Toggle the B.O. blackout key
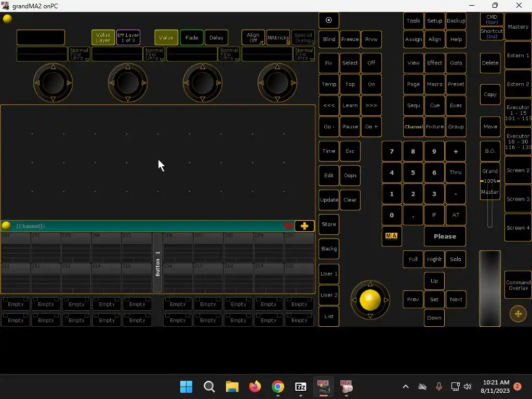The image size is (532, 399). tap(490, 151)
